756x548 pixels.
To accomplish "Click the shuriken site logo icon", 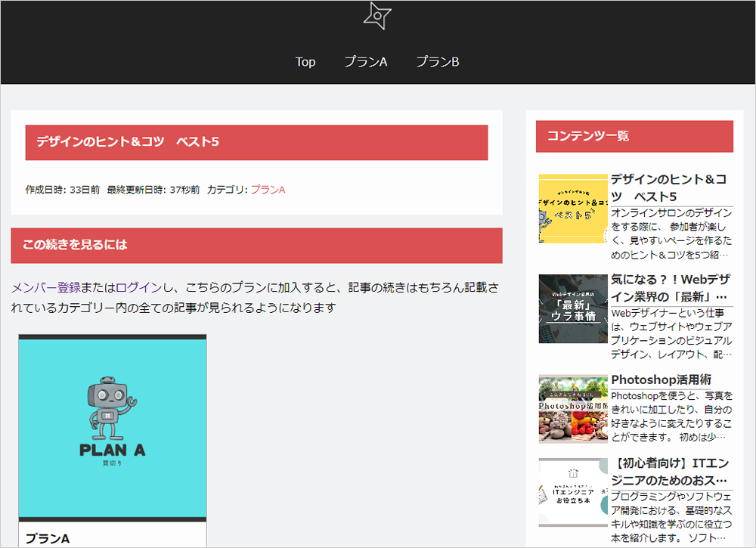I will tap(377, 16).
